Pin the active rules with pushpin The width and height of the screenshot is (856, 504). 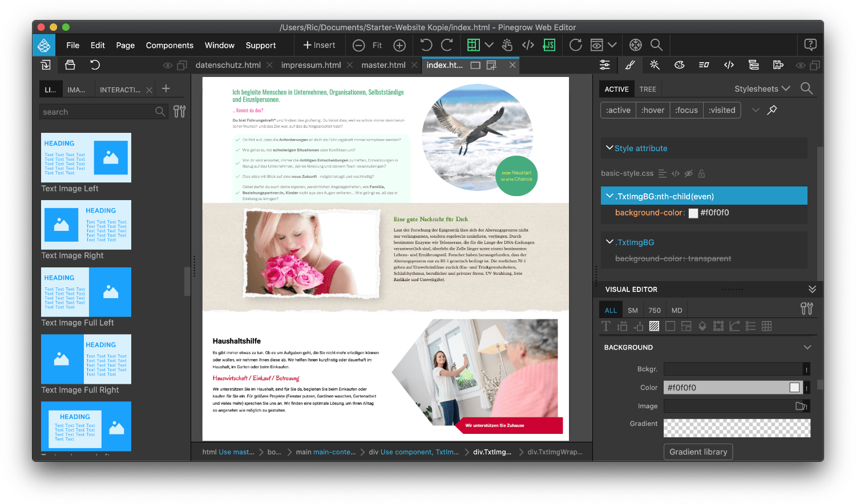click(772, 110)
